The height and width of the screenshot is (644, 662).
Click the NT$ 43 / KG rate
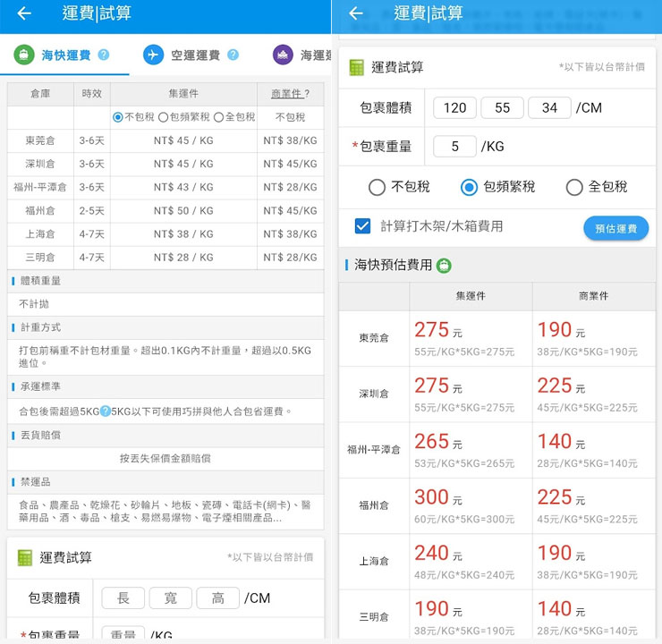tap(183, 187)
